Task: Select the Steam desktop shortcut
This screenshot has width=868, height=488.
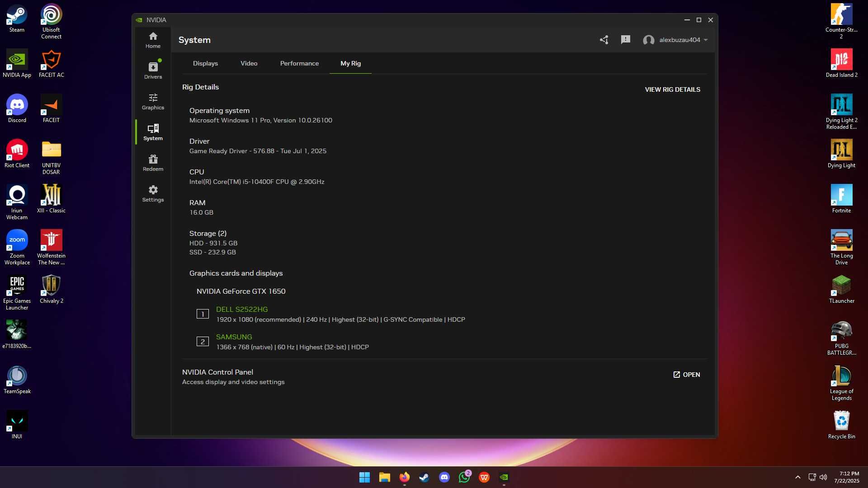Action: 17,19
